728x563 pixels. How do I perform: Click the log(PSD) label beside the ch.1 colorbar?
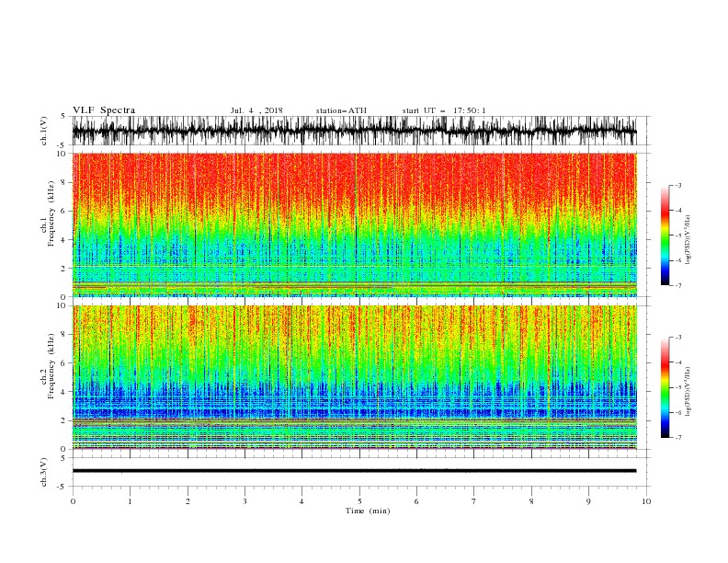click(688, 240)
